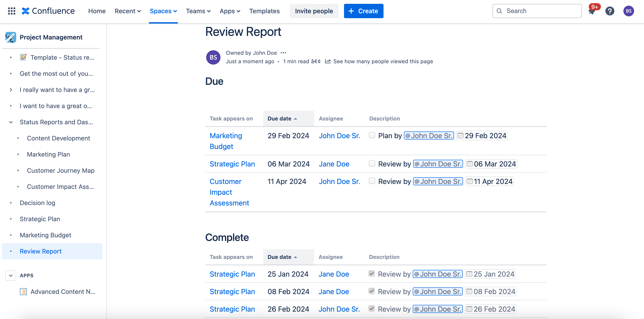The height and width of the screenshot is (319, 644).
Task: Collapse the Status Reports tree item
Action: (11, 122)
